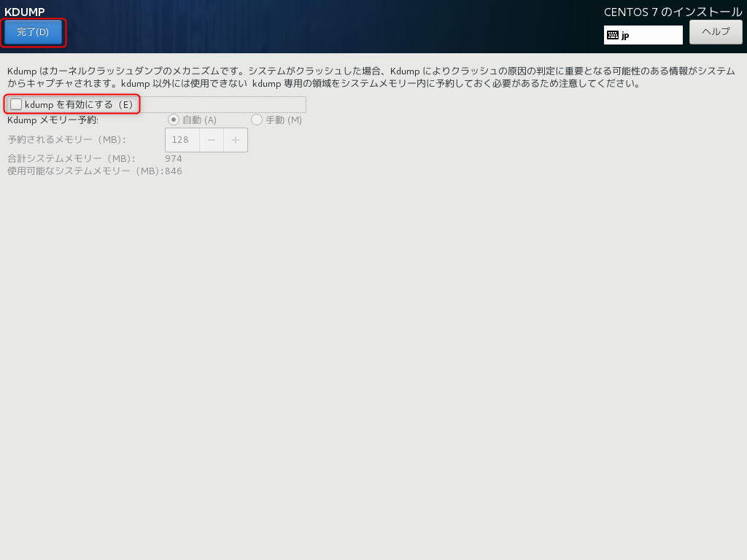Click the 完了(D) done button
Screen dimensions: 747x560
[x=33, y=32]
